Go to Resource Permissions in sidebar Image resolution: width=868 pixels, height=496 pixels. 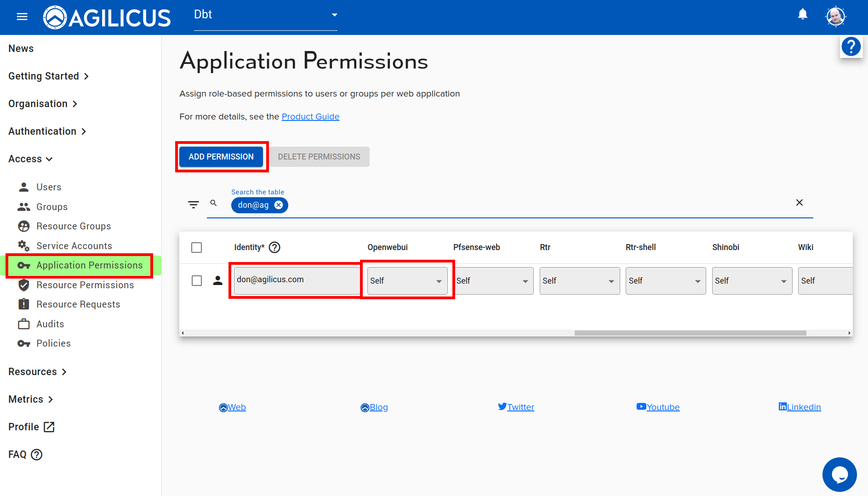pyautogui.click(x=85, y=285)
